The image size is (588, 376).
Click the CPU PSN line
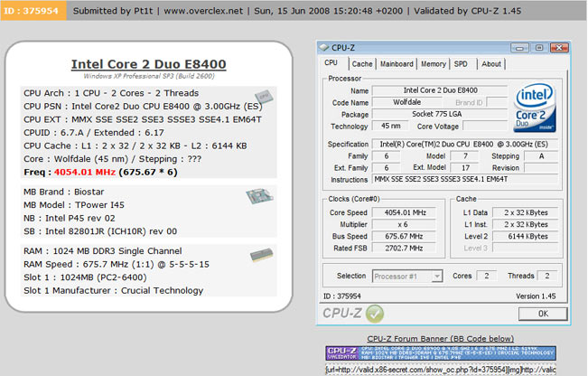pyautogui.click(x=143, y=107)
